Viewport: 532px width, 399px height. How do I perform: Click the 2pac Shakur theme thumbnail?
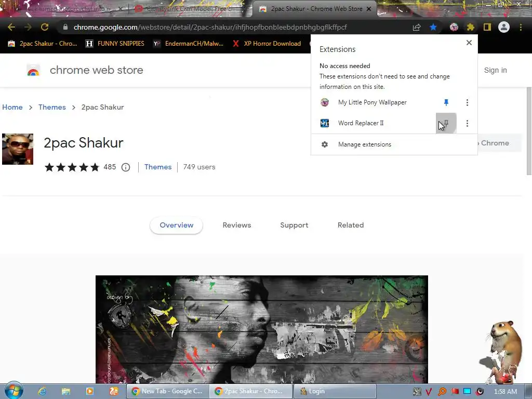18,149
